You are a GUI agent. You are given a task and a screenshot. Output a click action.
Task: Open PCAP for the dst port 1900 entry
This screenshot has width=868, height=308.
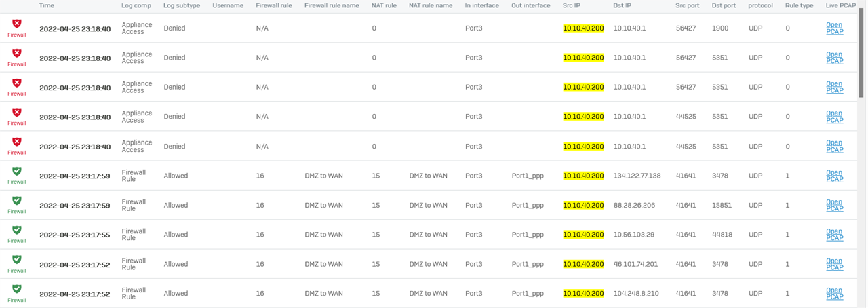(834, 28)
